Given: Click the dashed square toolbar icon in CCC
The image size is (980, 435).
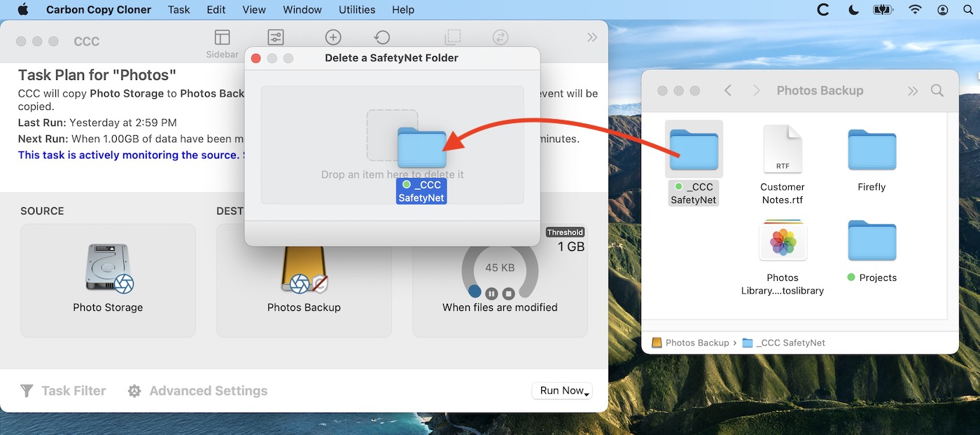Looking at the screenshot, I should click(x=453, y=37).
